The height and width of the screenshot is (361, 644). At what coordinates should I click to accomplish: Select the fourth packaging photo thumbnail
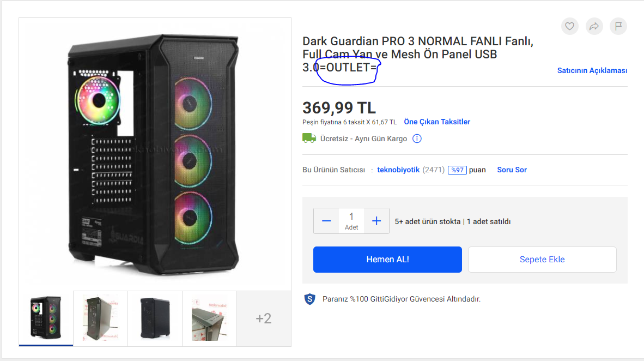point(209,318)
